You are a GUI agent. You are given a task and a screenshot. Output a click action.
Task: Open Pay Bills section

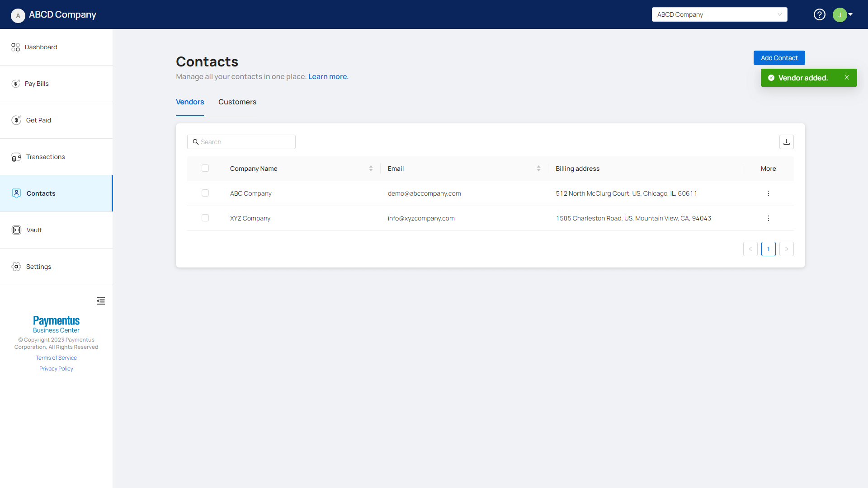pos(37,84)
